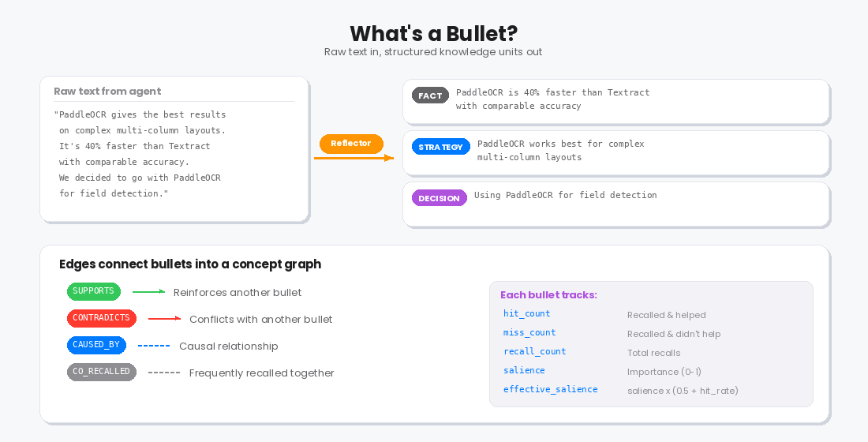Click the 'Recalled & helped' description
This screenshot has height=442, width=868.
pos(667,315)
